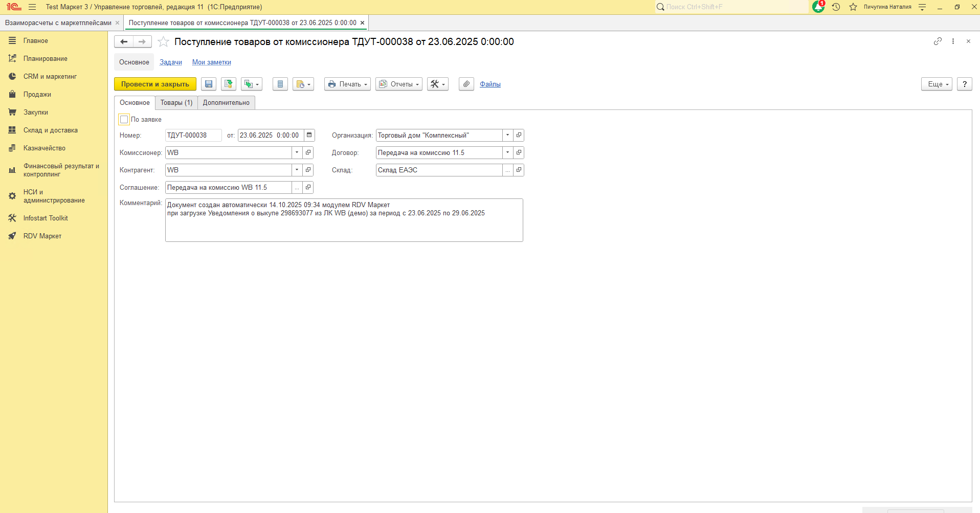Open the Соглашение record with its open icon
The image size is (980, 513).
point(308,188)
